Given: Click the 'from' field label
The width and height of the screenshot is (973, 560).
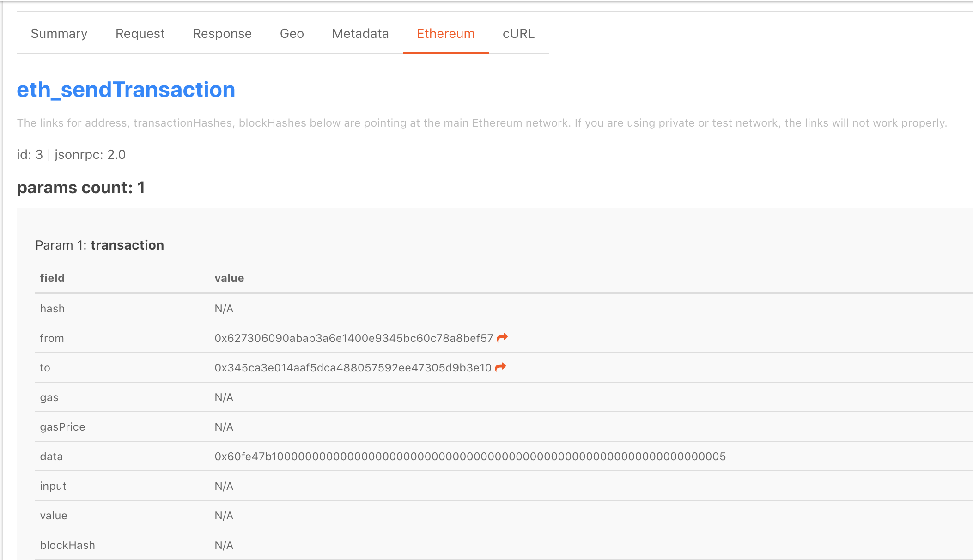Looking at the screenshot, I should [52, 338].
